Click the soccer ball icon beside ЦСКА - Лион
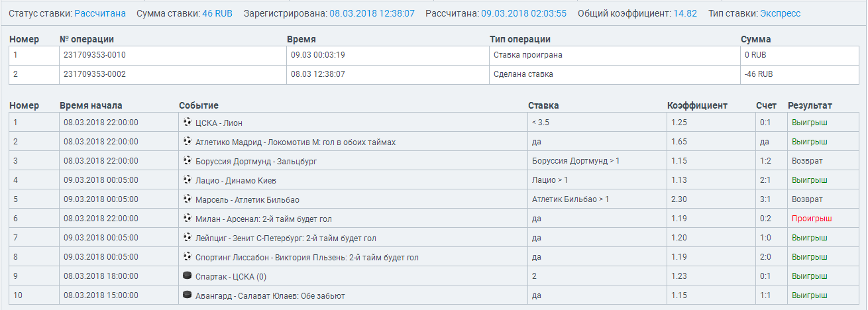This screenshot has width=868, height=310. [187, 123]
